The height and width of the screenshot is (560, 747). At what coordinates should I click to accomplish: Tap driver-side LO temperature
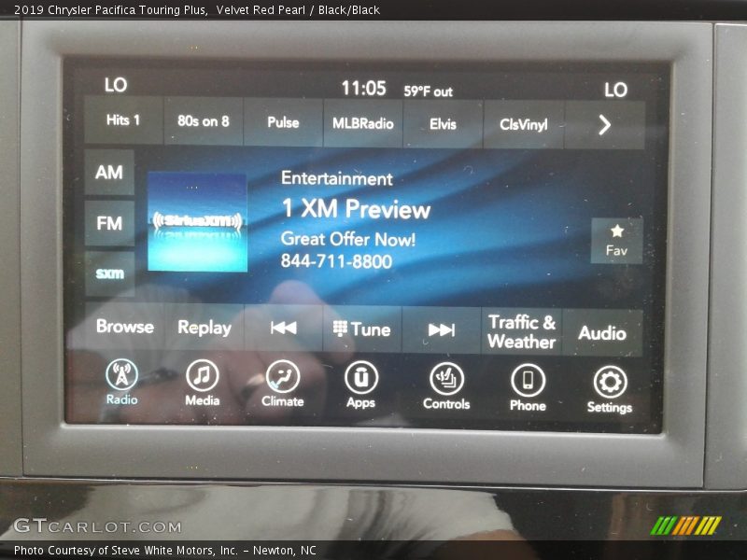[116, 85]
